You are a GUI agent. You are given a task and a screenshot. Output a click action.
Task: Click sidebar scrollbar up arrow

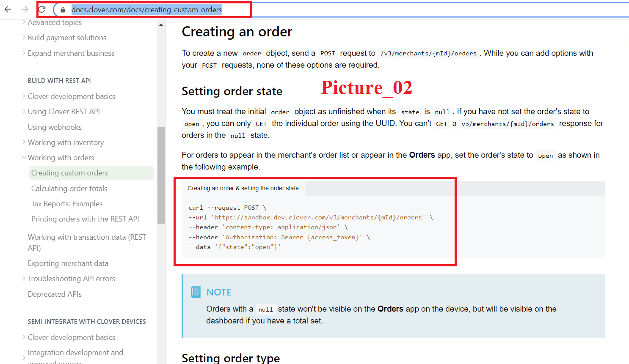point(161,25)
